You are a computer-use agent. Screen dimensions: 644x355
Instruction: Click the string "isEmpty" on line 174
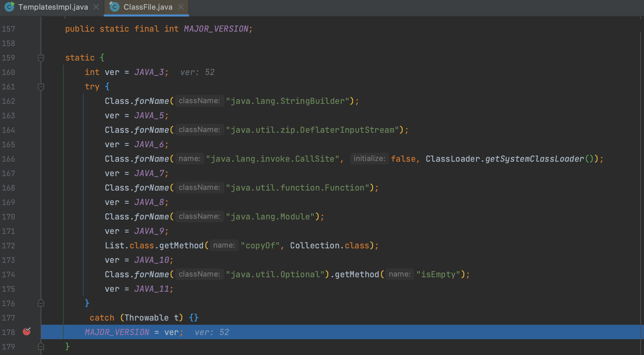438,275
